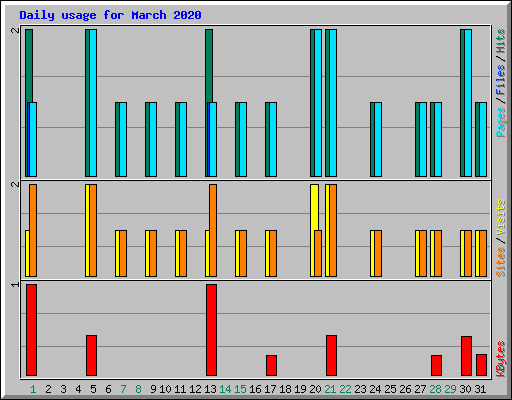
Task: Click the red KBytes bar for day 13
Action: [211, 330]
